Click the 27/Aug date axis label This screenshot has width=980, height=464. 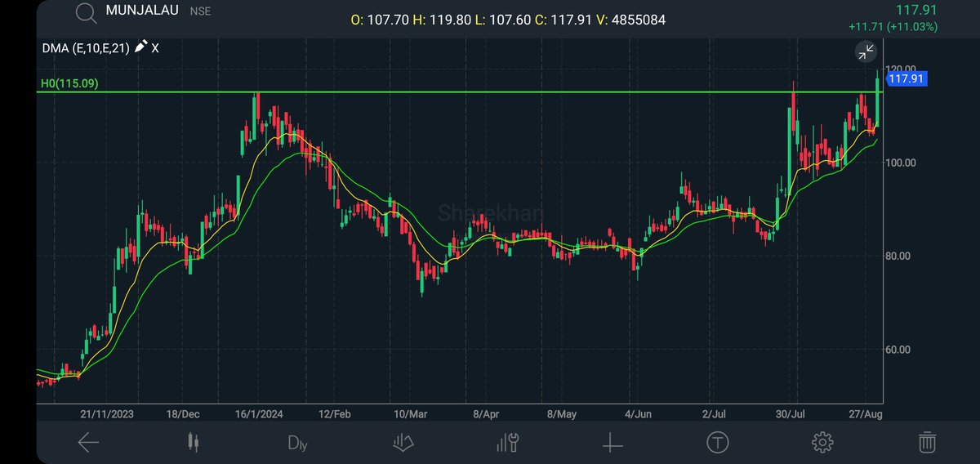866,414
